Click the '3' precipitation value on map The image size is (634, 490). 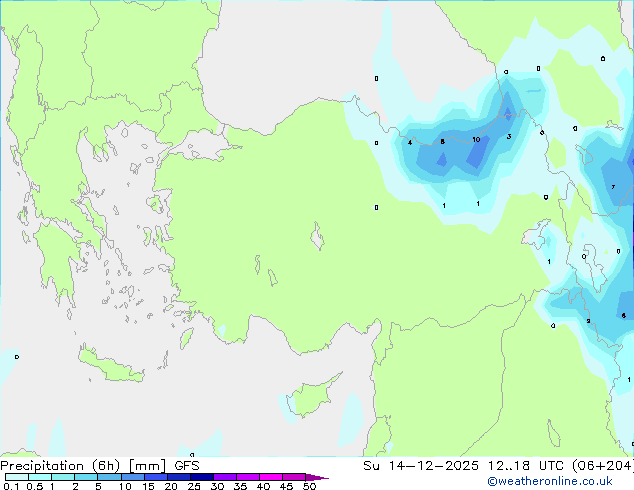(x=509, y=137)
